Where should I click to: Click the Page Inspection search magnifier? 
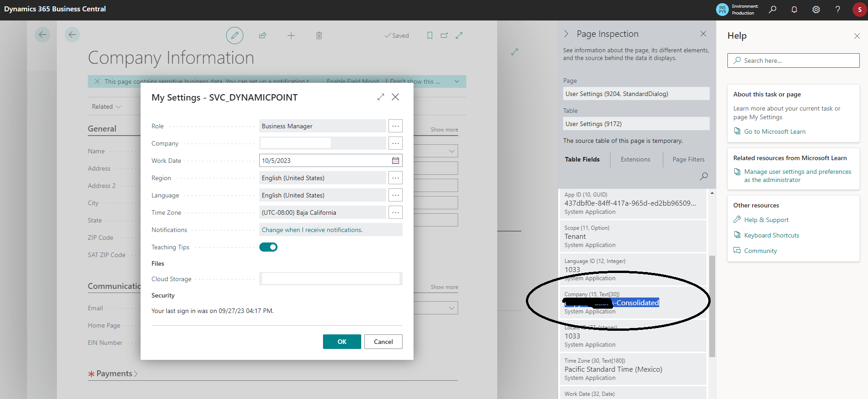(x=704, y=176)
